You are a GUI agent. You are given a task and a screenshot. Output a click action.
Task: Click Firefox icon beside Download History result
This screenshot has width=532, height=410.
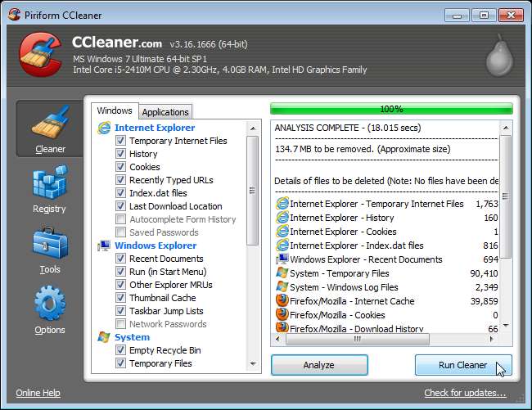coord(282,327)
